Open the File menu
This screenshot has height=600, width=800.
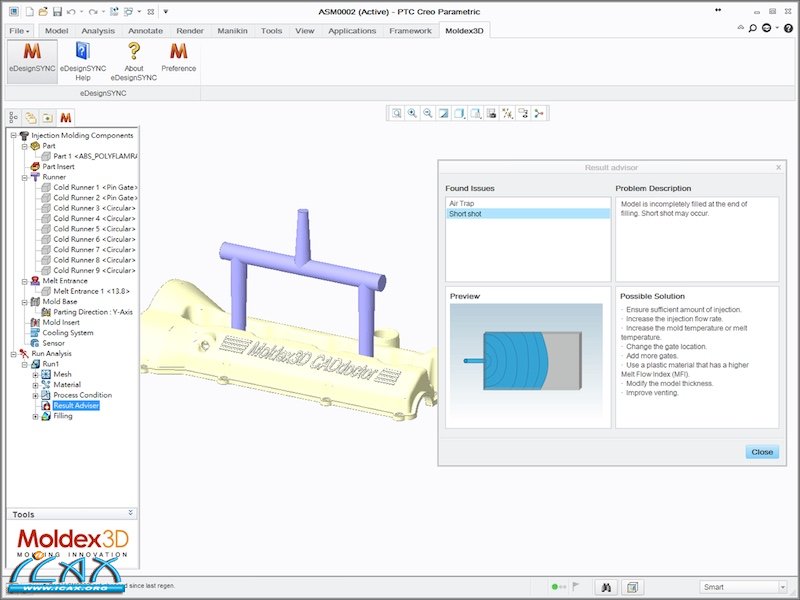click(18, 31)
